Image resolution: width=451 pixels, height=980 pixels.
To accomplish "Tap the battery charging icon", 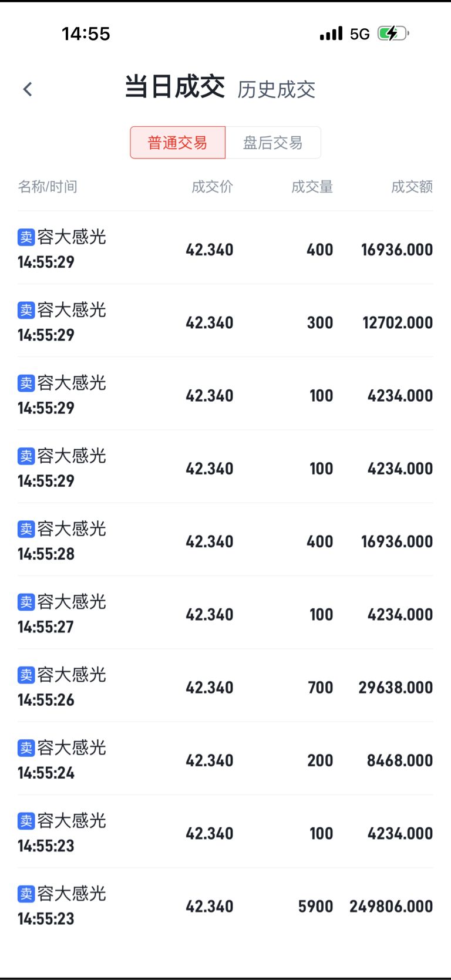I will tap(392, 33).
